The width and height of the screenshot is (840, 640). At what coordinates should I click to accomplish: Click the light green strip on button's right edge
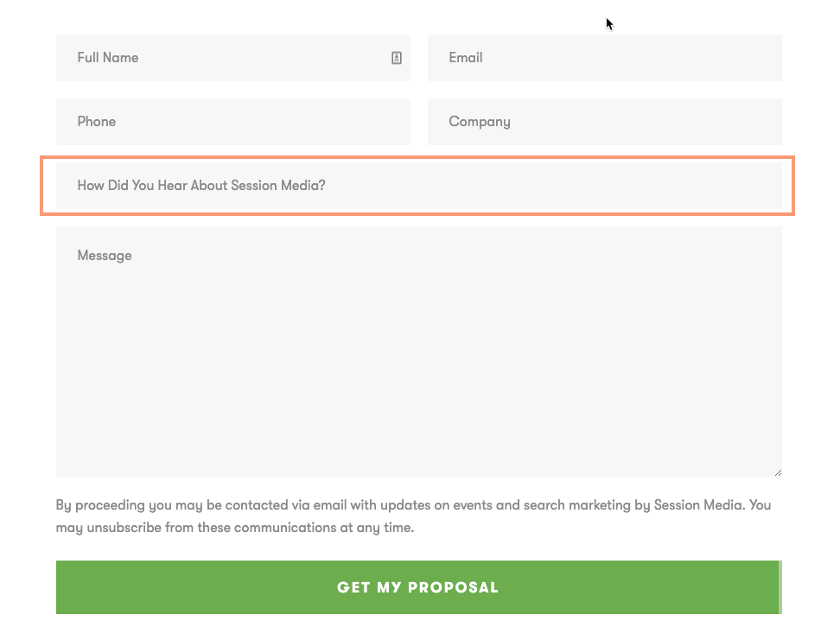pos(780,587)
